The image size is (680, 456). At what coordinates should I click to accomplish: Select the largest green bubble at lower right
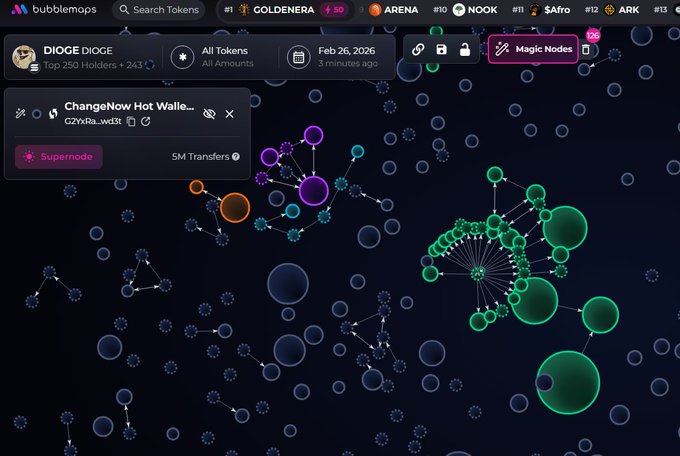[x=568, y=382]
